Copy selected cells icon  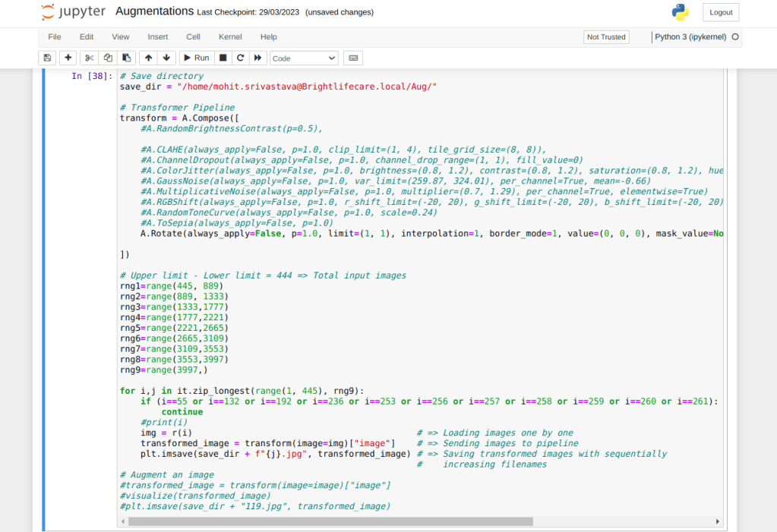(x=108, y=58)
